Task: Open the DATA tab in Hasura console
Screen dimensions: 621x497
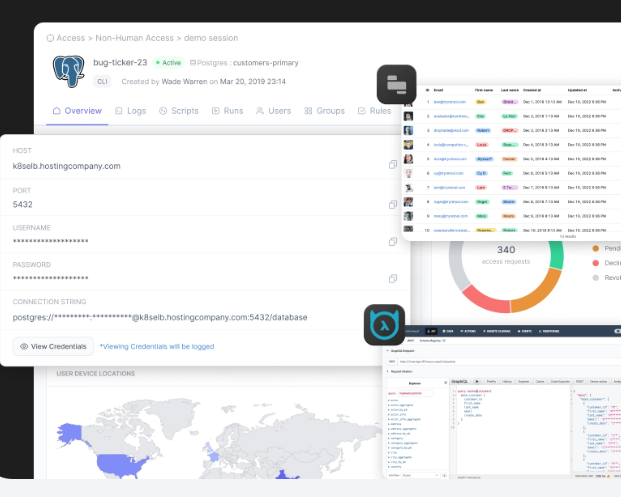Action: (x=448, y=331)
